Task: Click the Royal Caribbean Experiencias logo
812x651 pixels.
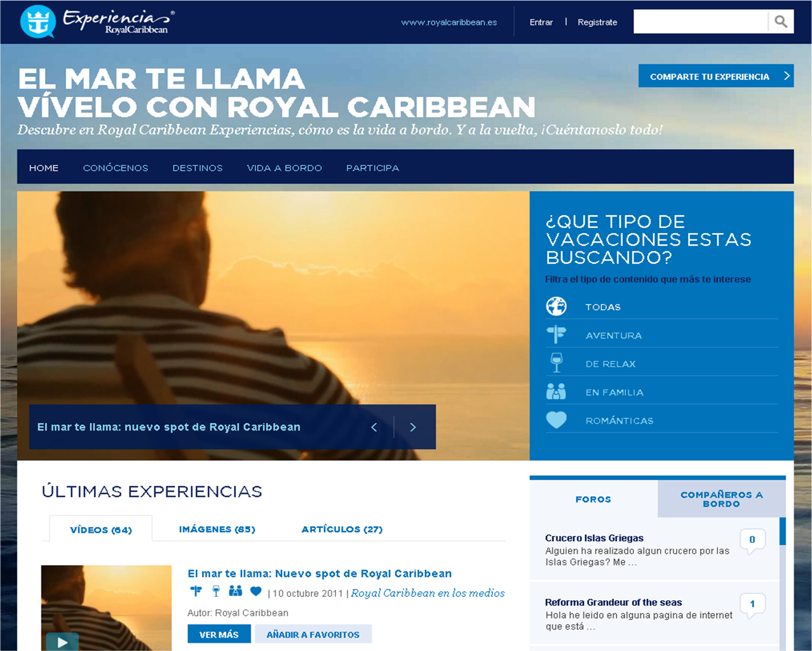Action: [97, 22]
